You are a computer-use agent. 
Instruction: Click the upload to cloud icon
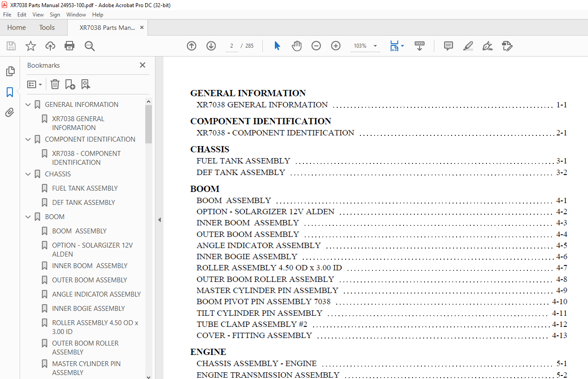click(50, 46)
